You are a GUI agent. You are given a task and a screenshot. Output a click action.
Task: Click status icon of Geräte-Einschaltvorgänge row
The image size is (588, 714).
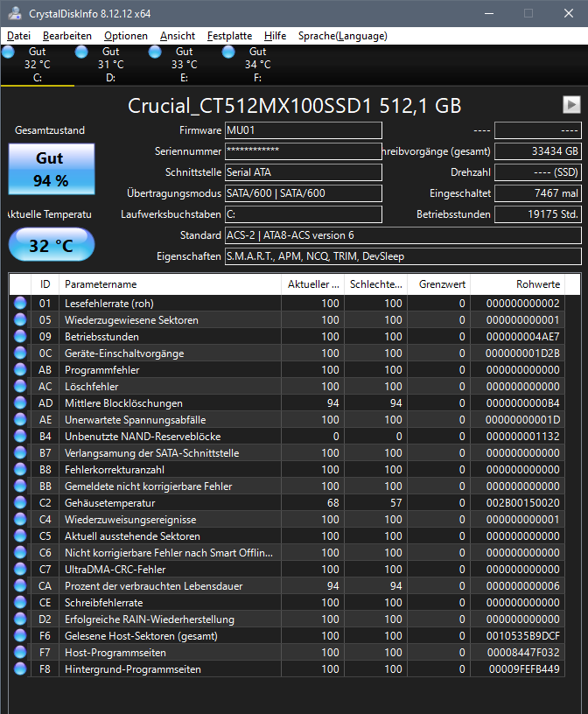(x=20, y=353)
